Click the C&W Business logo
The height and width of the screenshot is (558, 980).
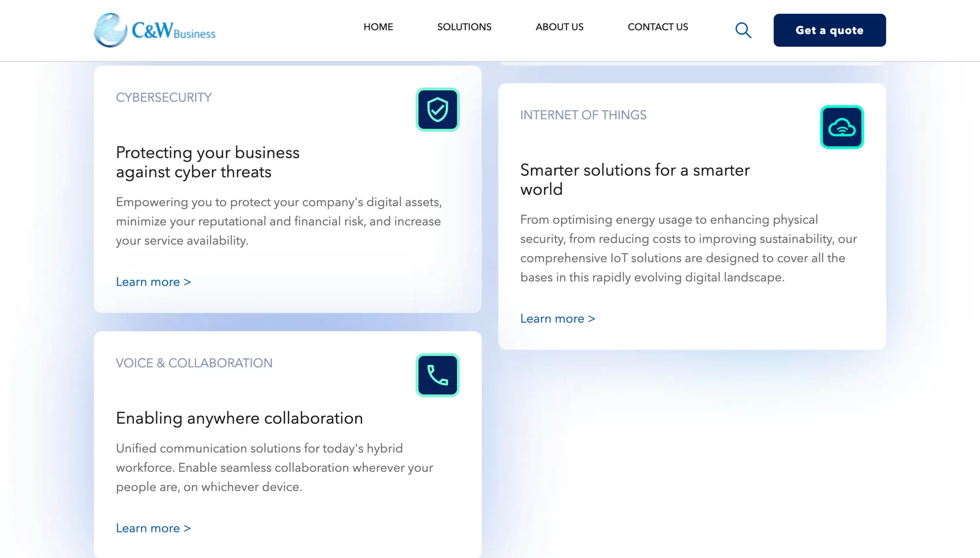tap(154, 30)
